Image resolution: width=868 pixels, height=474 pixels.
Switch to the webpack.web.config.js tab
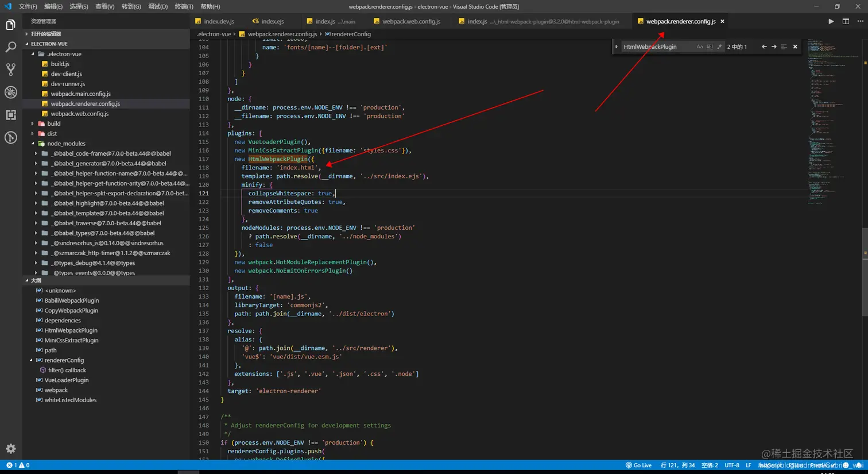pyautogui.click(x=411, y=21)
